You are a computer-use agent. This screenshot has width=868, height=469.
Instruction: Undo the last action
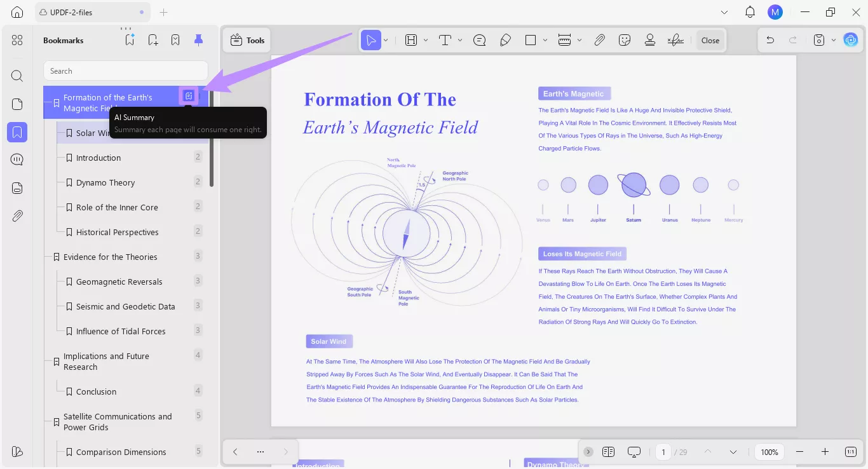[x=770, y=40]
